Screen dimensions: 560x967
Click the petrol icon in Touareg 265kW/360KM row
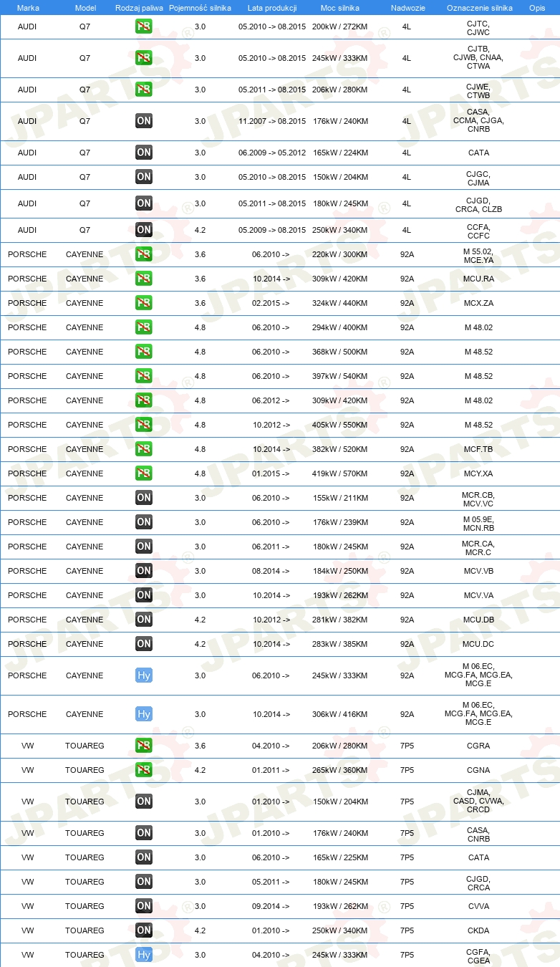click(144, 770)
